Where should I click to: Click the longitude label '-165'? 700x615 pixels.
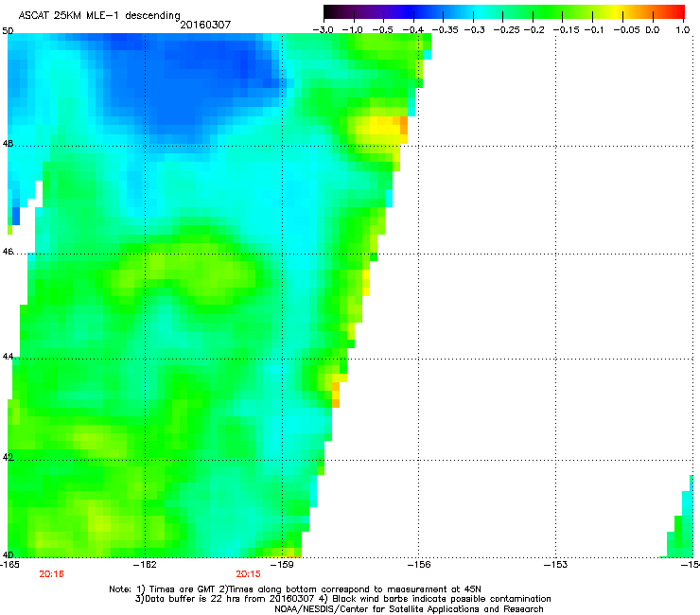9,565
